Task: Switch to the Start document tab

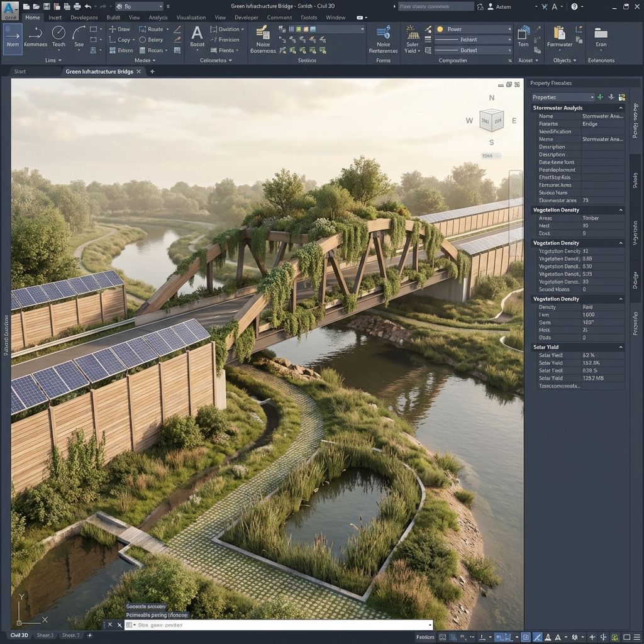Action: (20, 72)
